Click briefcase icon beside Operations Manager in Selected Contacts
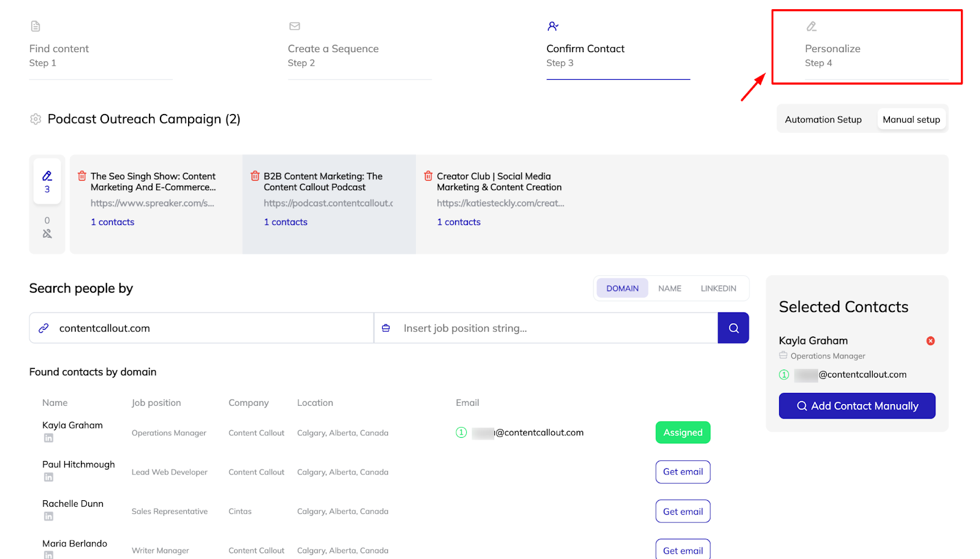The image size is (980, 559). pos(783,355)
